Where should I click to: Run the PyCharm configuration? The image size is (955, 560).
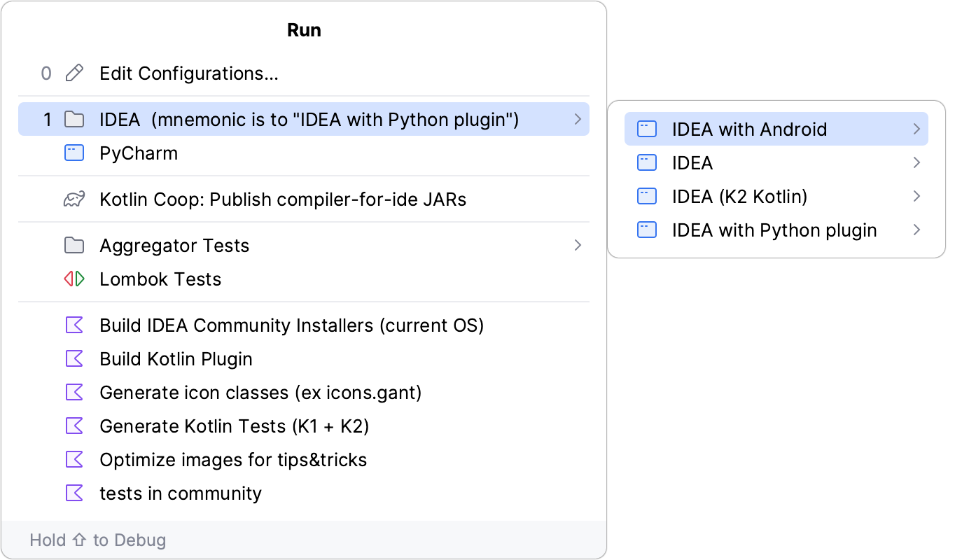(304, 153)
